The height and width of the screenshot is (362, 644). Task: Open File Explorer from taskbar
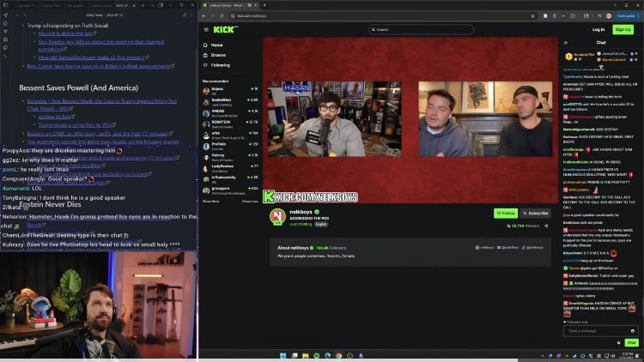[305, 355]
